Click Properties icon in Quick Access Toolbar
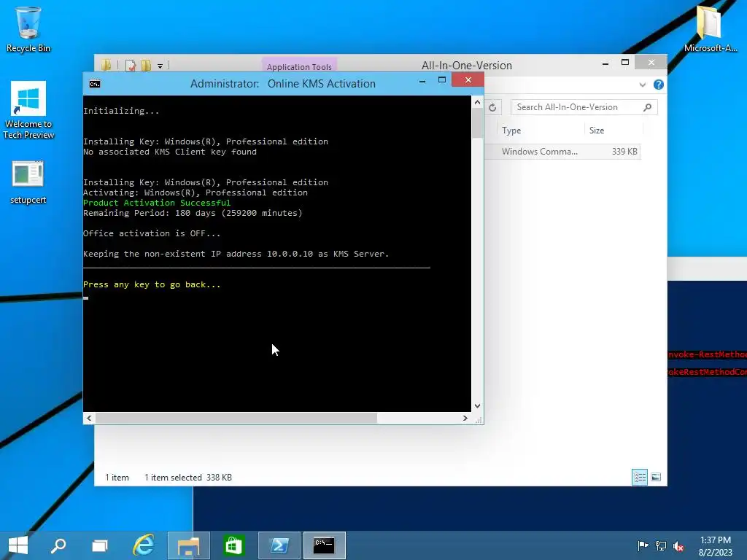This screenshot has width=747, height=560. (x=131, y=65)
